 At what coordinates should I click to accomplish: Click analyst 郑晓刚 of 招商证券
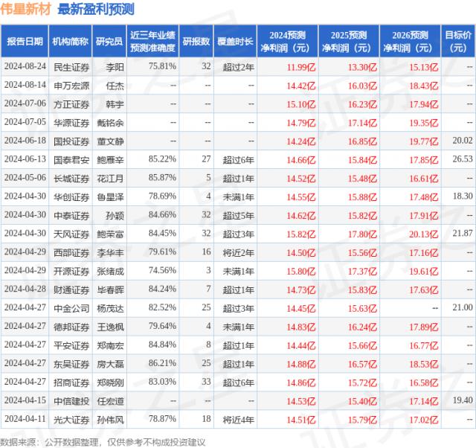109,382
